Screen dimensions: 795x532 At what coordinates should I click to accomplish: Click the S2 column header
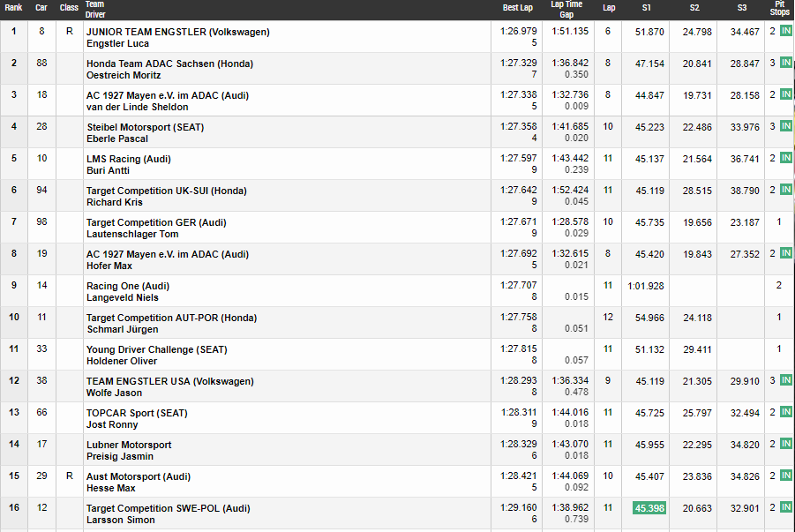[x=694, y=8]
